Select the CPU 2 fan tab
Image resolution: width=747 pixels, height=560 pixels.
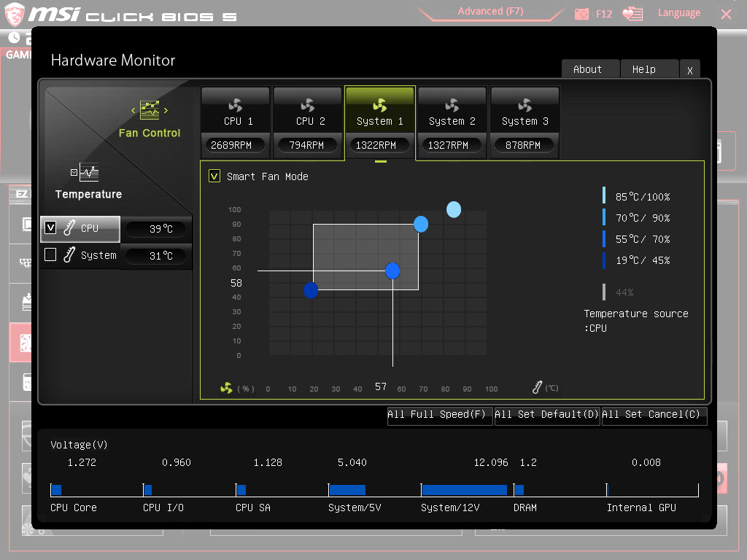pos(308,122)
